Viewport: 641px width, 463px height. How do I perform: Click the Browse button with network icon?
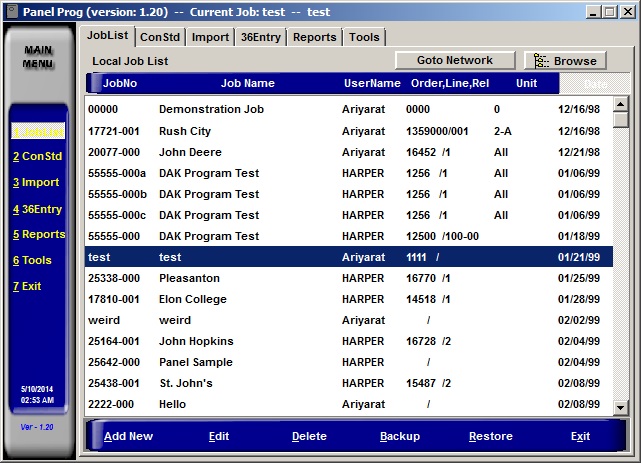pyautogui.click(x=565, y=61)
